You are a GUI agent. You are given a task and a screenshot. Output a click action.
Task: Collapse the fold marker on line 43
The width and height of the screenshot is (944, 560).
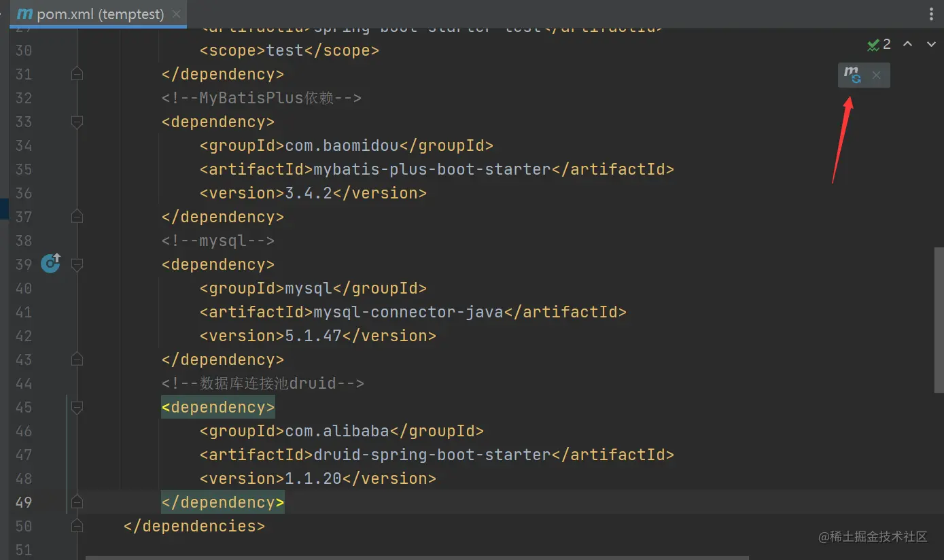click(x=77, y=359)
